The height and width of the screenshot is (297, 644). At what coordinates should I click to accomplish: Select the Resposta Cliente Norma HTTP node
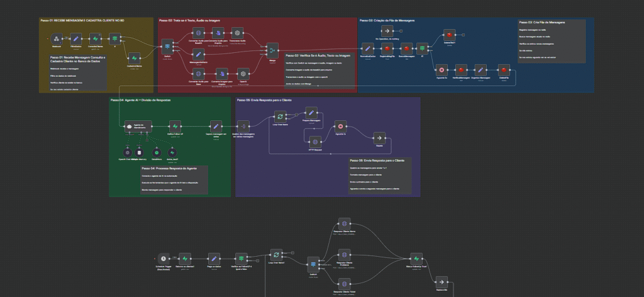coord(343,223)
